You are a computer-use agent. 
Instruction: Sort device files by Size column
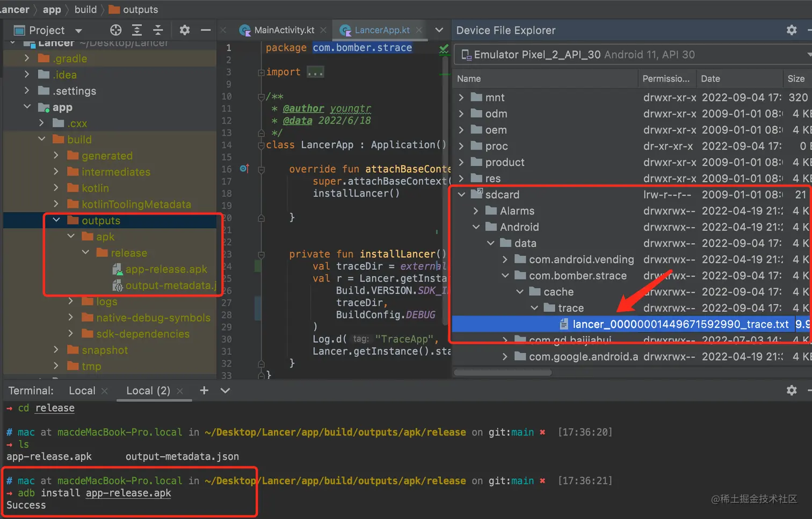(797, 79)
